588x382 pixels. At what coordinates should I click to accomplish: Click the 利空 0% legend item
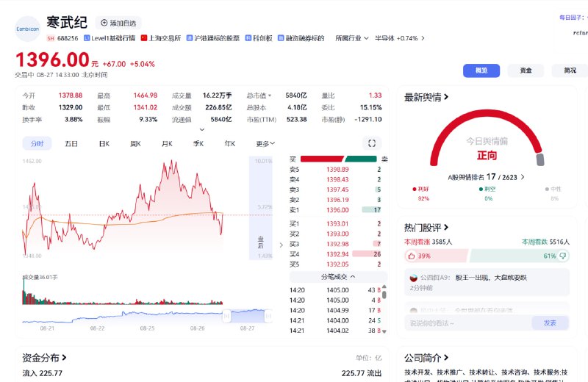pos(487,194)
